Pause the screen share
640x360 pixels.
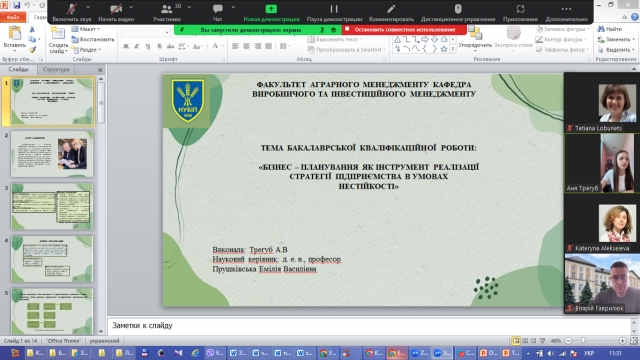click(x=334, y=12)
